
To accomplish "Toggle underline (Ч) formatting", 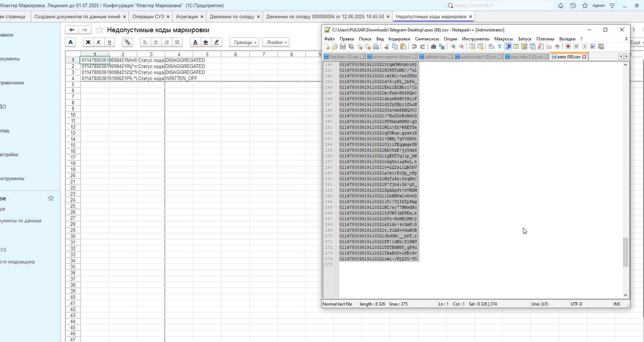I will click(x=109, y=42).
